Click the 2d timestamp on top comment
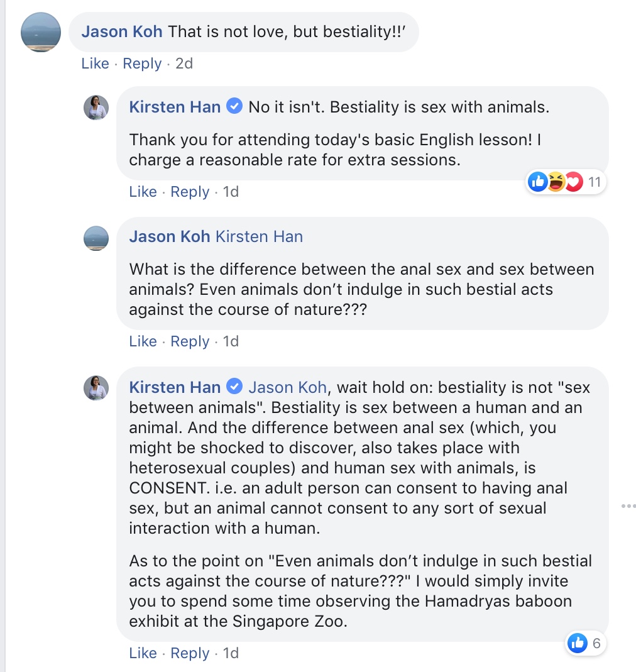Viewport: 636px width, 672px height. [184, 63]
